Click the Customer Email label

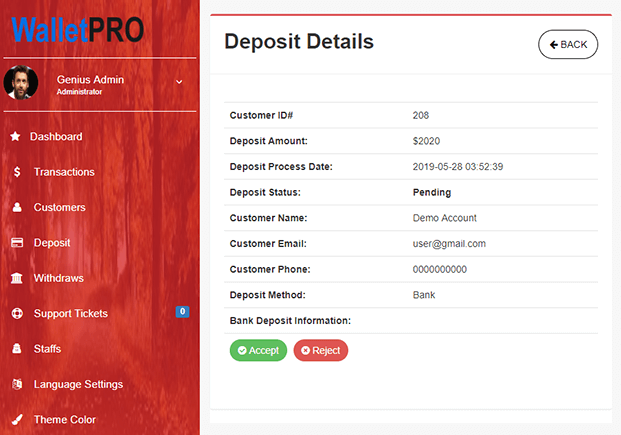(268, 244)
